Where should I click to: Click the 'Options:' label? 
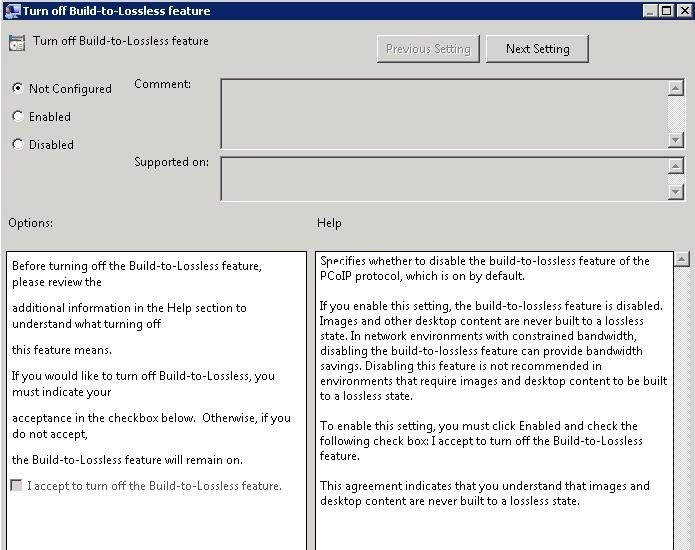tap(31, 222)
